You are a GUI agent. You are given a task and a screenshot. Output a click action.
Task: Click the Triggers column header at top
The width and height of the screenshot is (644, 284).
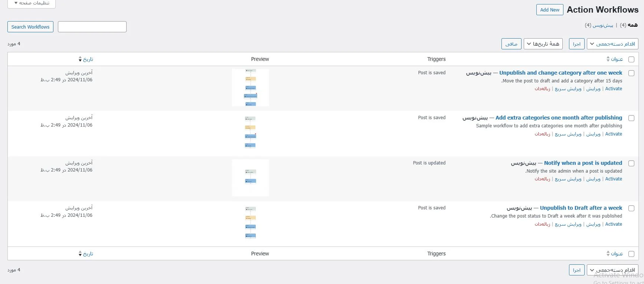tap(436, 59)
